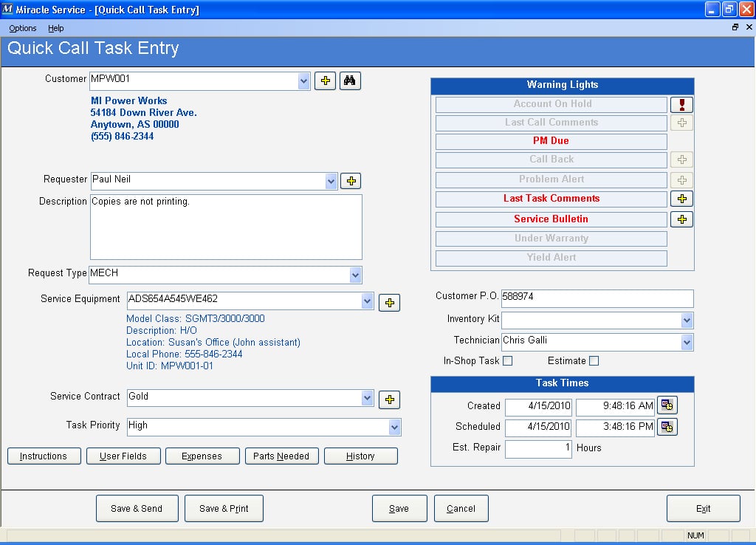Open Parts Needed
756x545 pixels.
click(x=281, y=456)
